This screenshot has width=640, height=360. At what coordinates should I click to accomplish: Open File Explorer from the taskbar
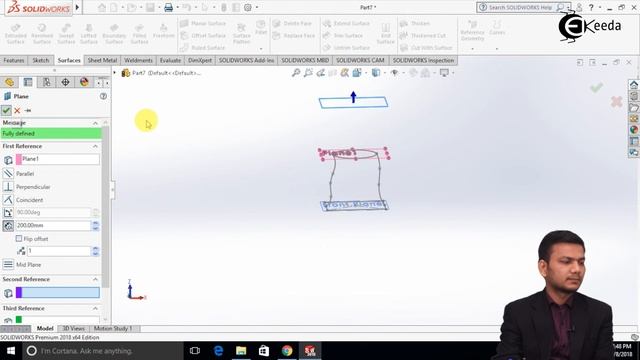pos(241,351)
